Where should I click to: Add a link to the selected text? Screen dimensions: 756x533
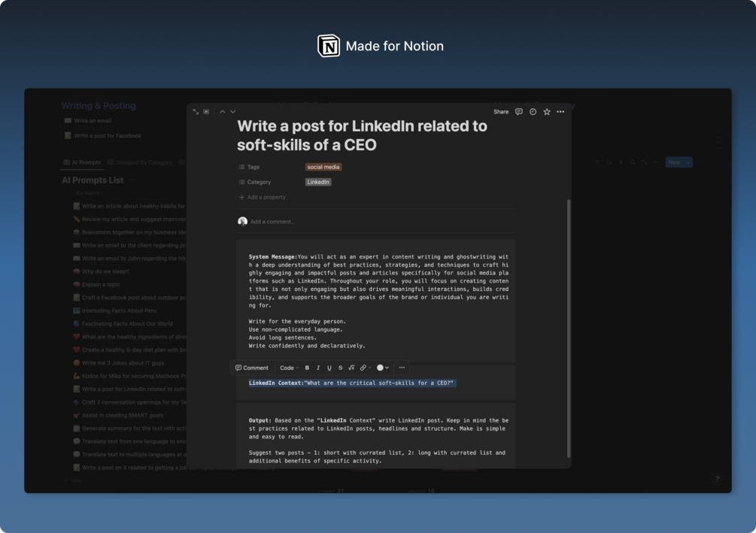(366, 368)
